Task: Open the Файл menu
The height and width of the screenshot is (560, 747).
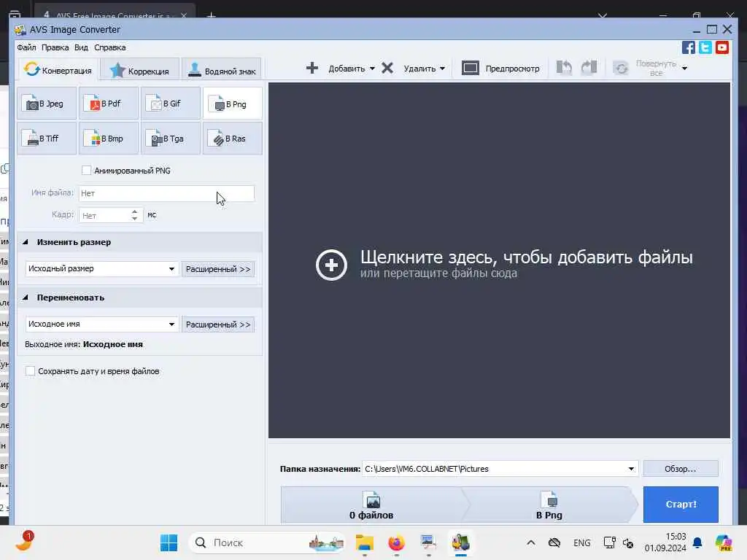Action: (x=27, y=47)
